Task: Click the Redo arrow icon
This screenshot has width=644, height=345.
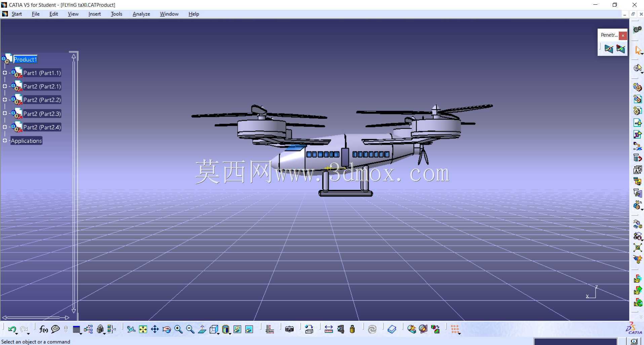Action: 24,329
